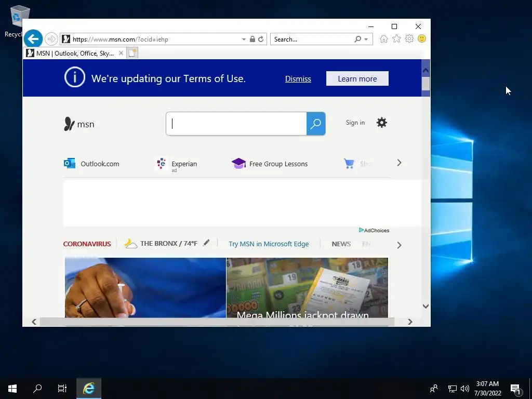Go back using the browser Back arrow
The width and height of the screenshot is (532, 399).
tap(33, 39)
